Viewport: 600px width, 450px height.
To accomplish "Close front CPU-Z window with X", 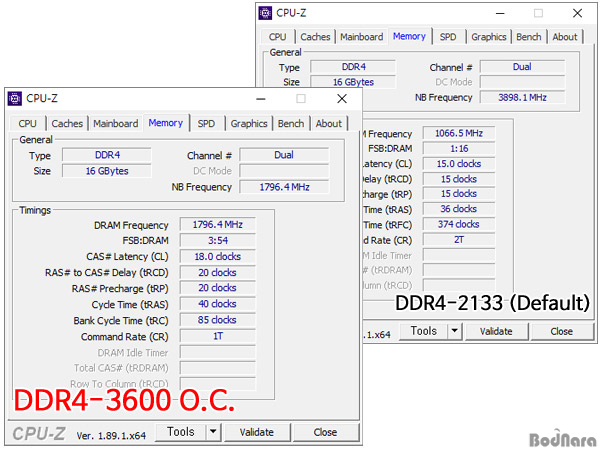I will point(342,99).
